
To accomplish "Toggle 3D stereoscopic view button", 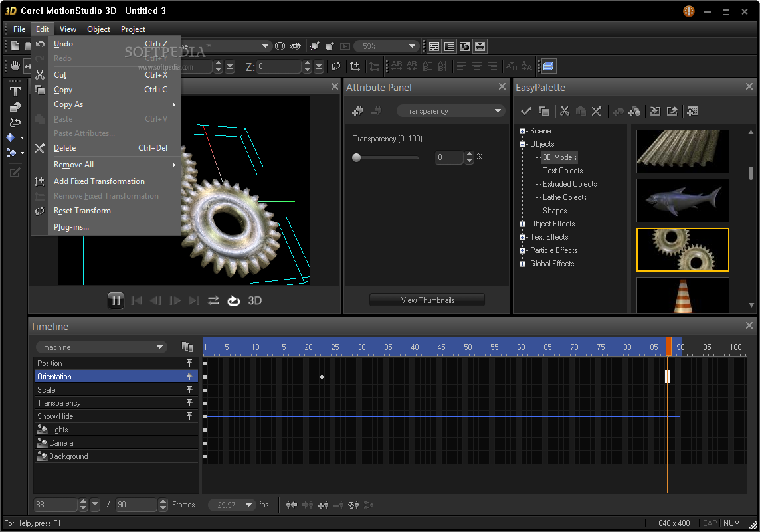I will [x=255, y=301].
